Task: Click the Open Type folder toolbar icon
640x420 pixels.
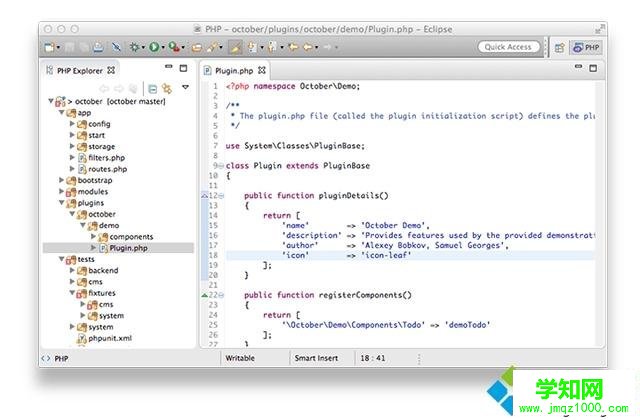Action: pos(197,48)
